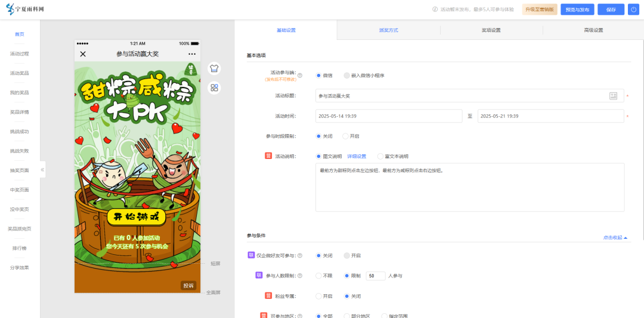Select 图文说明 radio for 活动说明
644x318 pixels.
tap(318, 157)
